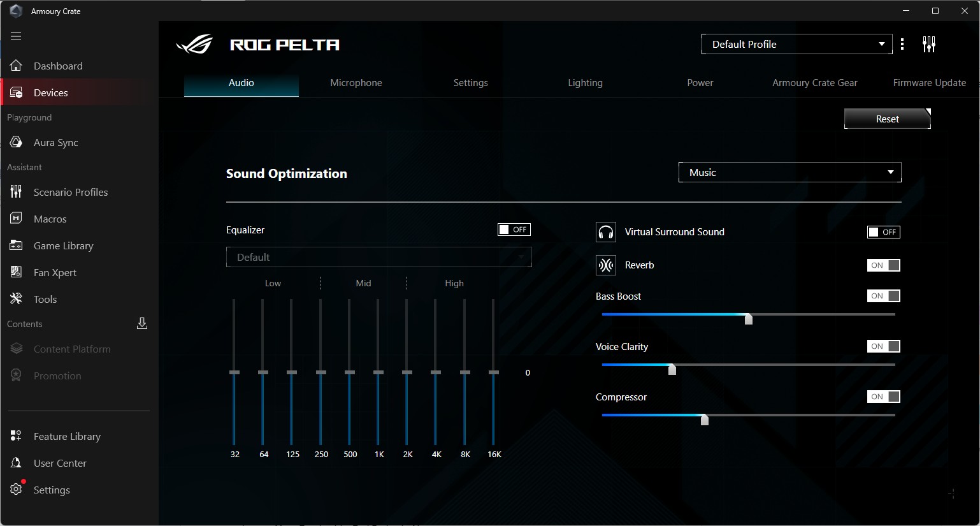Click the 2K equalizer band slider
The height and width of the screenshot is (526, 980).
point(407,372)
